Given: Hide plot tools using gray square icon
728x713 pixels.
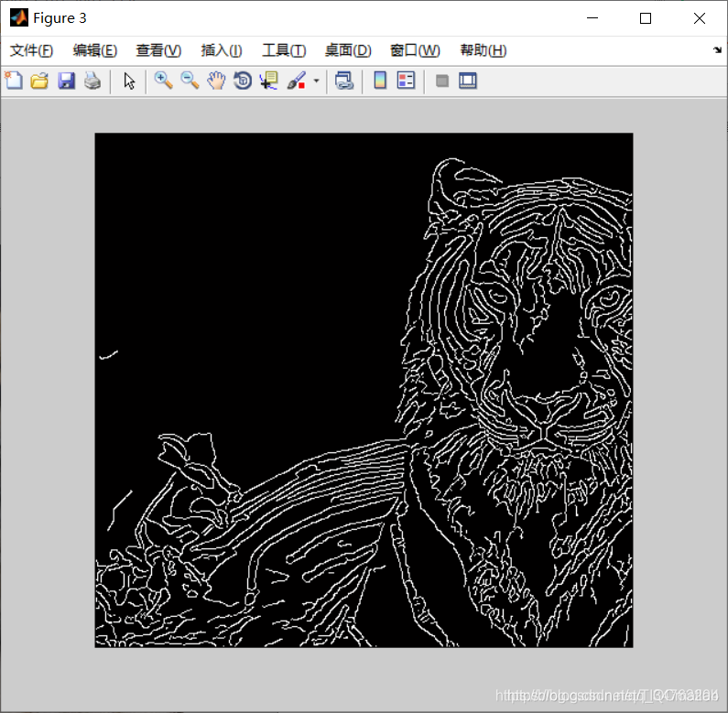Looking at the screenshot, I should 442,81.
